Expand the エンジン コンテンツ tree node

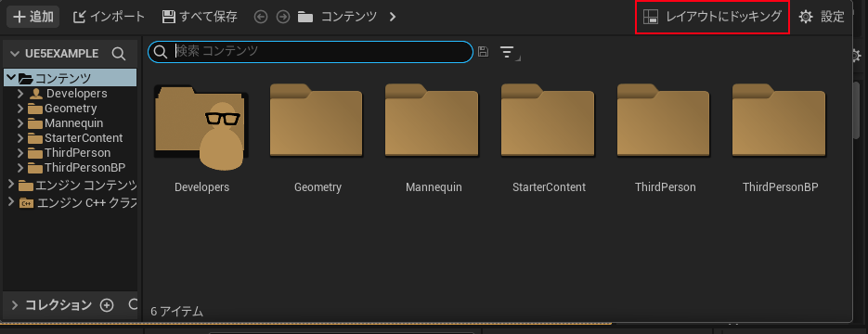11,183
